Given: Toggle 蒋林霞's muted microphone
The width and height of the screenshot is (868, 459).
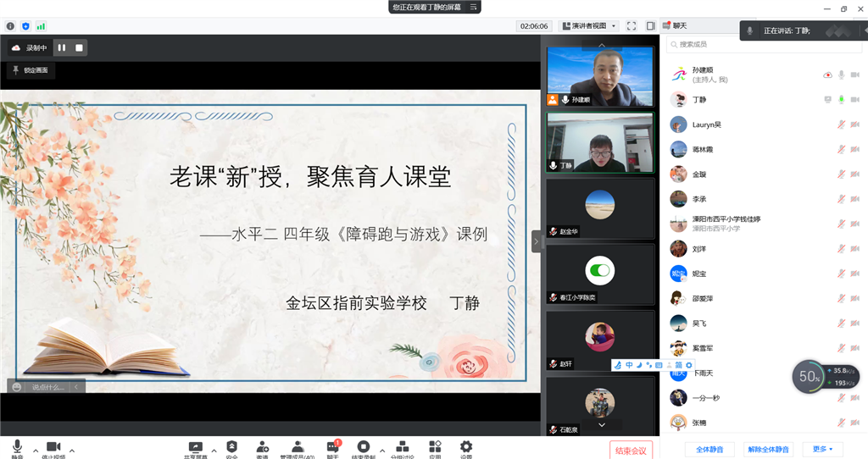Looking at the screenshot, I should click(x=842, y=149).
